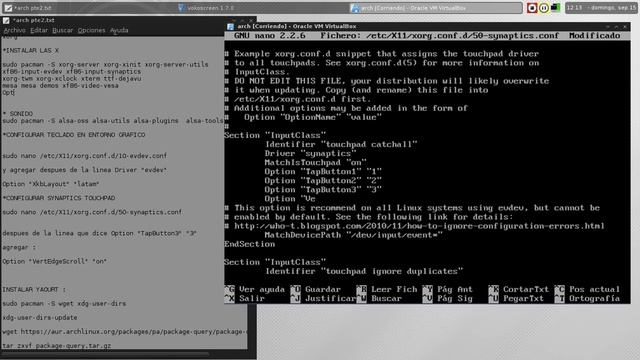The width and height of the screenshot is (640, 360).
Task: Click the 'sudo nano /etc/X11/xorg.conf.d/10-evdev.conf' line
Action: (x=84, y=156)
